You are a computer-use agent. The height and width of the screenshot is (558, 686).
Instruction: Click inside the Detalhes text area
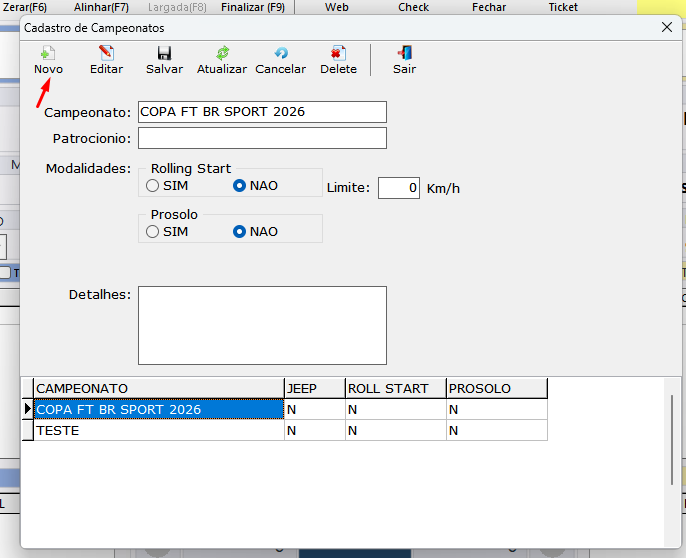pyautogui.click(x=262, y=325)
